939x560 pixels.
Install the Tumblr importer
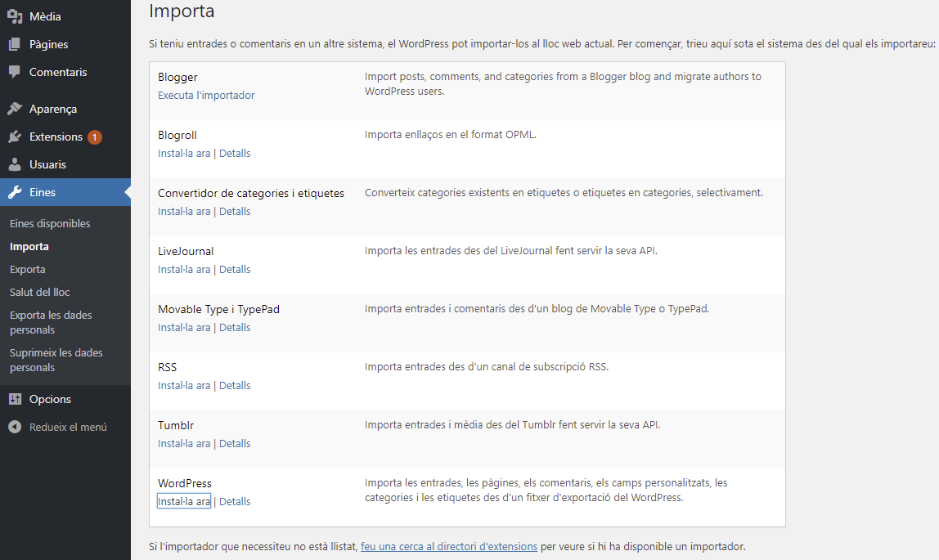pos(184,443)
